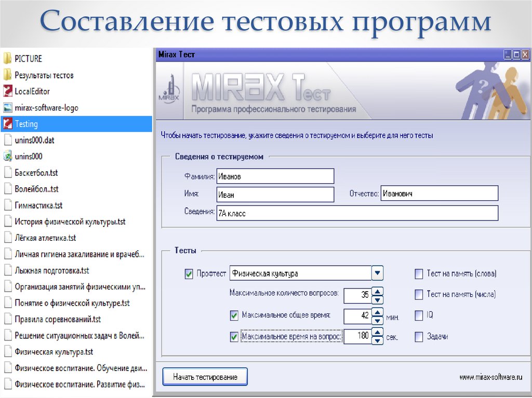
Task: Click the question count field showing 35
Action: click(357, 295)
